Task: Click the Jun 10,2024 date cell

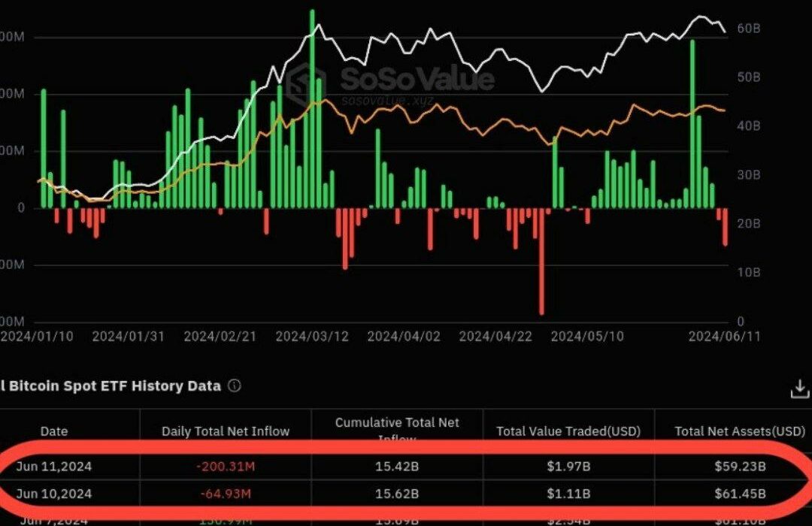Action: pos(53,494)
